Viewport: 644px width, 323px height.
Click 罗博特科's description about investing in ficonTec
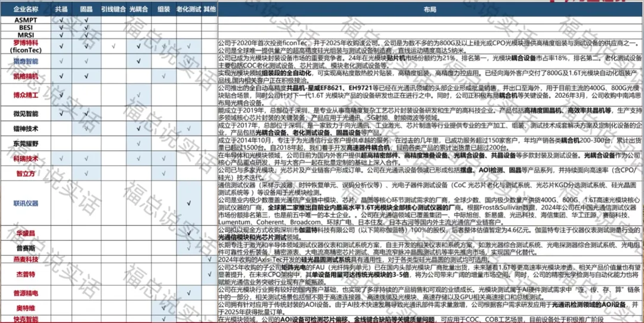pyautogui.click(x=431, y=46)
